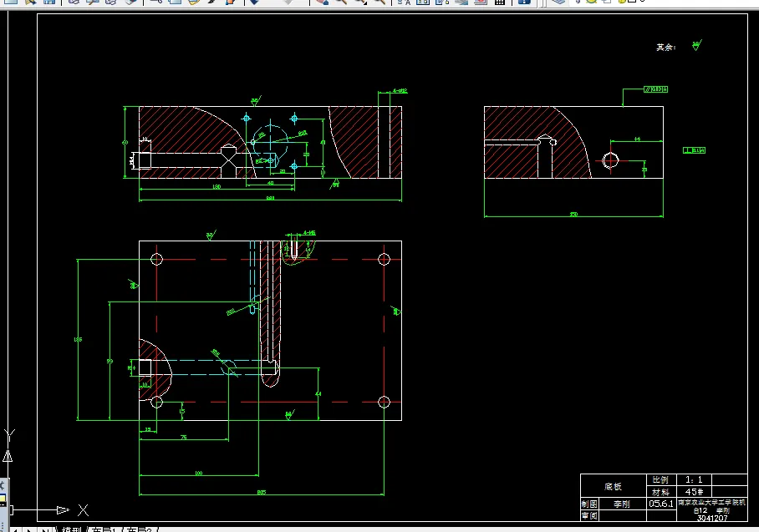Select the 75 horizontal dimension text

pyautogui.click(x=183, y=437)
